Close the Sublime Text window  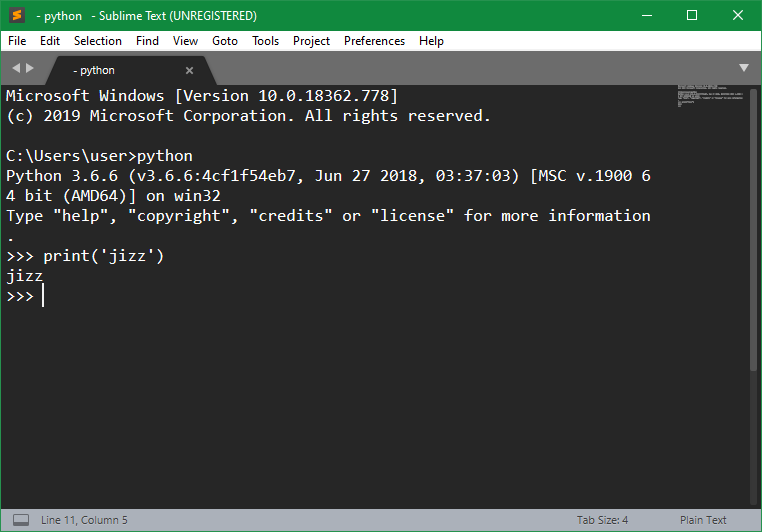coord(738,16)
